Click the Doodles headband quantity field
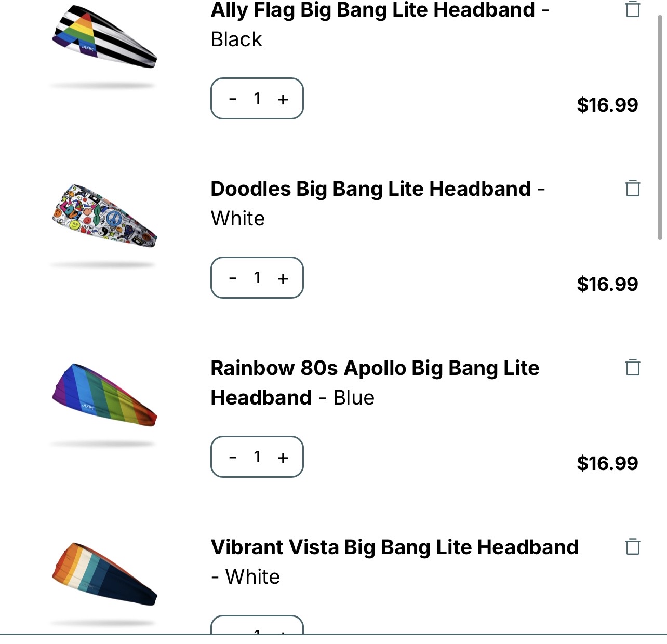 (x=257, y=278)
